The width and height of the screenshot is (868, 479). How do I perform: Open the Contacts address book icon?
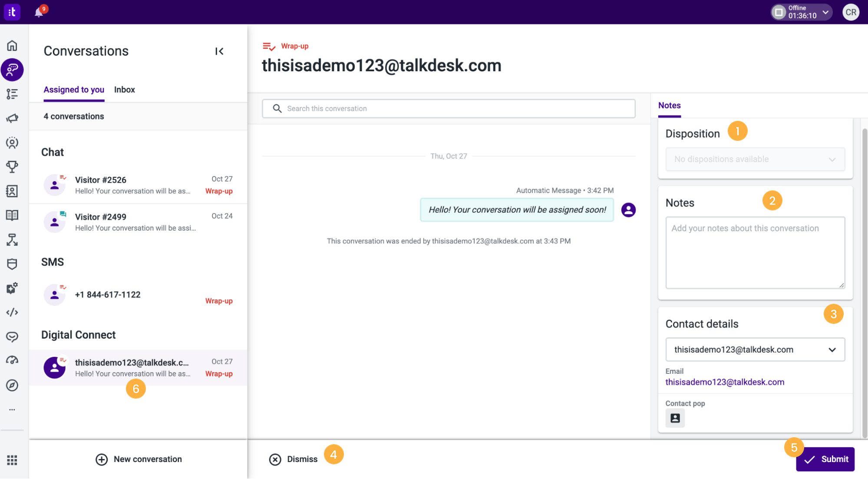pyautogui.click(x=12, y=191)
